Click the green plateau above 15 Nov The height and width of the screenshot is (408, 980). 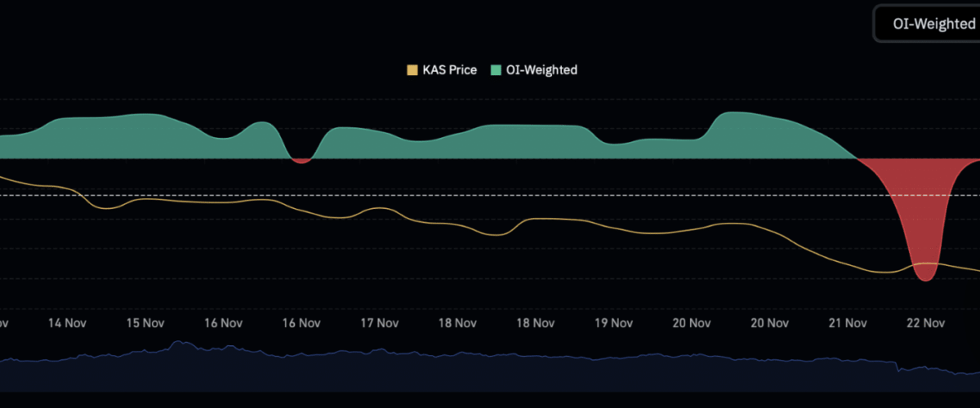(145, 131)
